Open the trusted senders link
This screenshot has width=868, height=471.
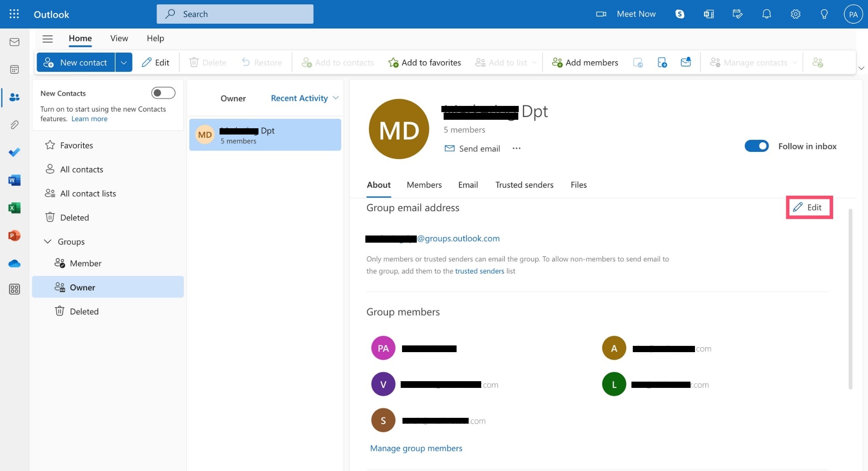click(479, 271)
